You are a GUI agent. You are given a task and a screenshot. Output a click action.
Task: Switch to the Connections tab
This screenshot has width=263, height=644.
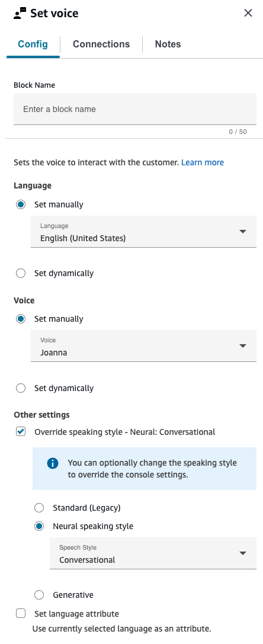[x=101, y=44]
